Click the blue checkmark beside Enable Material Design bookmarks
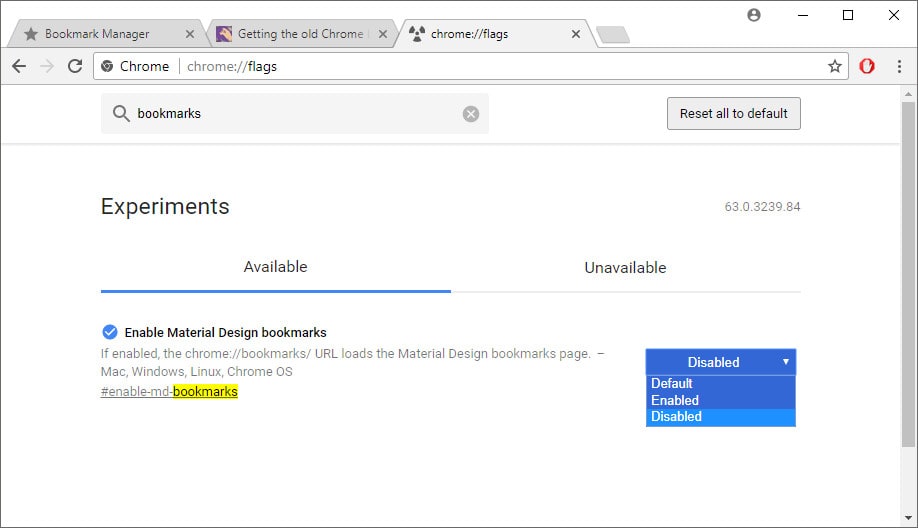 click(x=109, y=332)
